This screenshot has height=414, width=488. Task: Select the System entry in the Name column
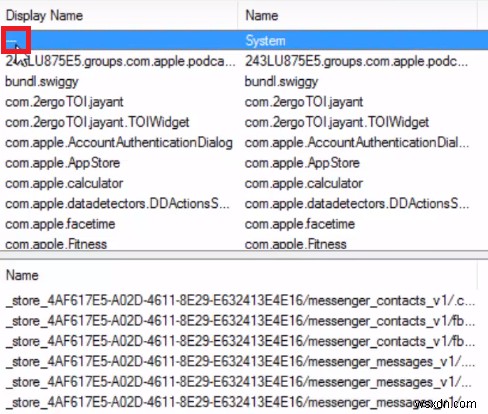[x=265, y=41]
